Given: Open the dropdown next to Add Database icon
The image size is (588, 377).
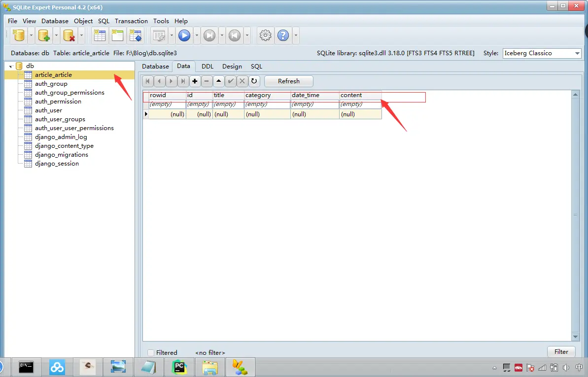Looking at the screenshot, I should tap(56, 35).
